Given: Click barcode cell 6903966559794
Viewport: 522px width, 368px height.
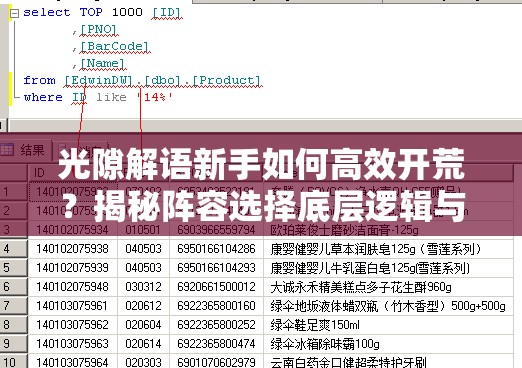Looking at the screenshot, I should [x=216, y=230].
